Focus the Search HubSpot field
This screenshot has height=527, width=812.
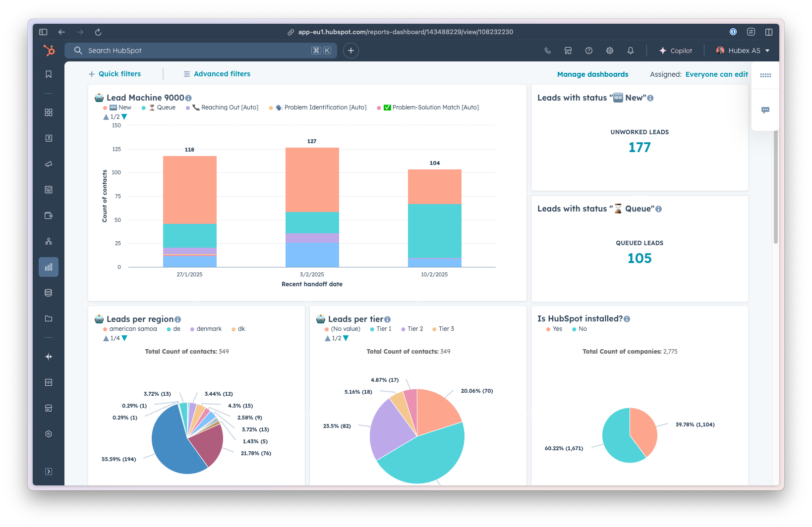pos(200,51)
